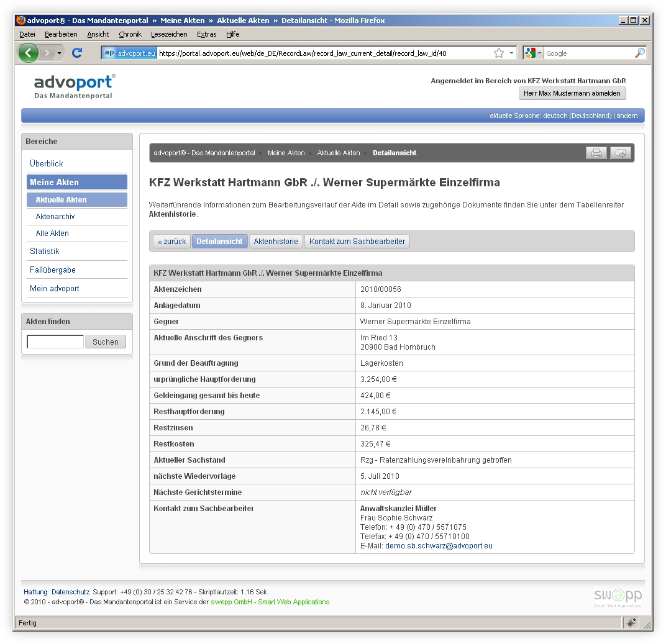The image size is (666, 644).
Task: Maximize the Firefox window
Action: click(x=633, y=20)
